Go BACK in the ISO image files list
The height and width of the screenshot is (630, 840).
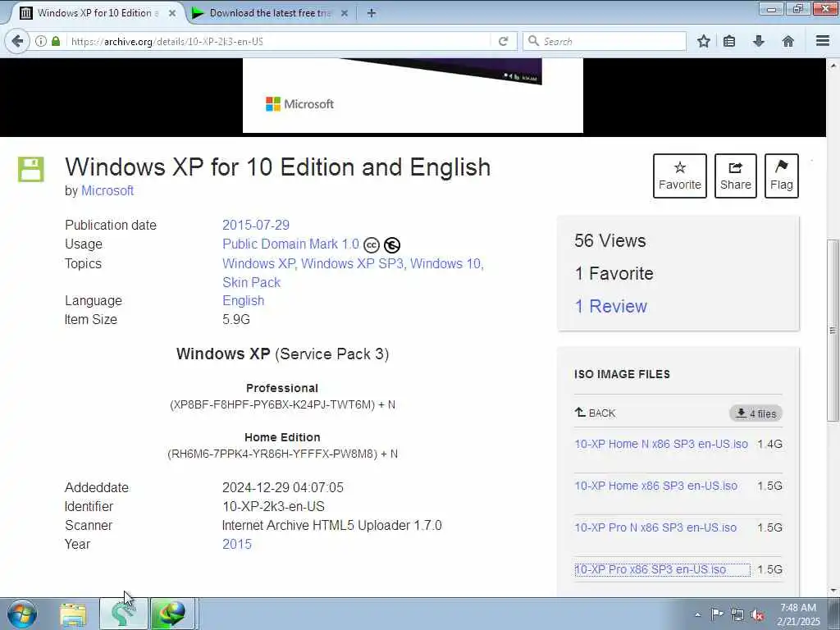coord(596,413)
